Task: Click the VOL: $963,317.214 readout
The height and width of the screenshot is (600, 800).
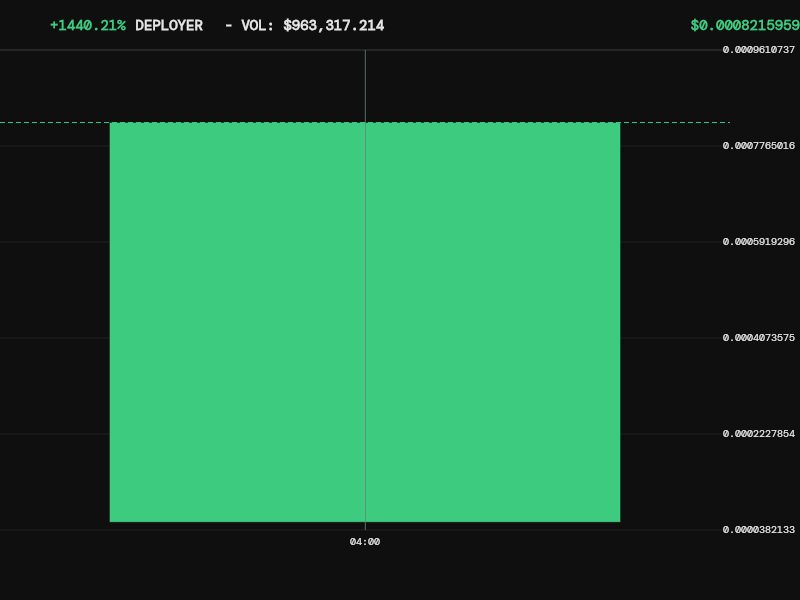Action: pos(313,26)
